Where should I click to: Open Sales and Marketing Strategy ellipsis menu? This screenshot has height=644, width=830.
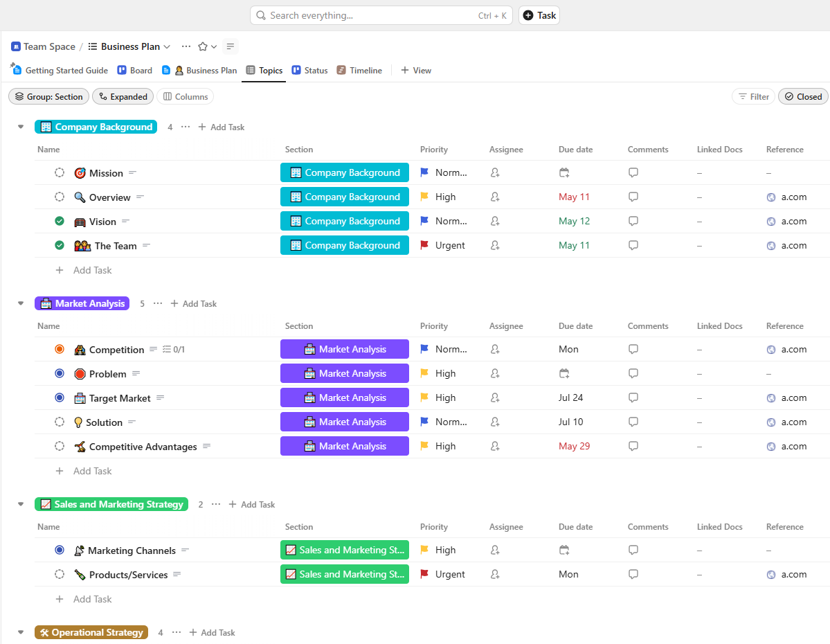point(216,505)
